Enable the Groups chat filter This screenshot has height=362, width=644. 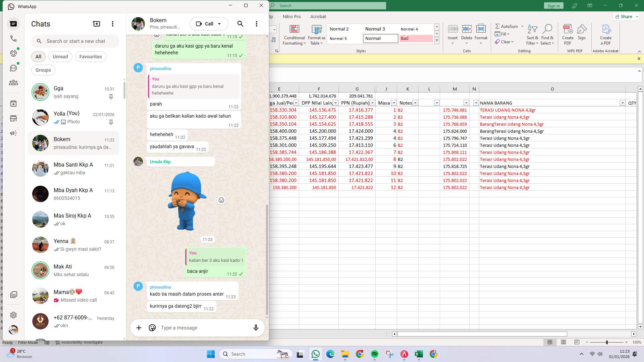point(43,70)
